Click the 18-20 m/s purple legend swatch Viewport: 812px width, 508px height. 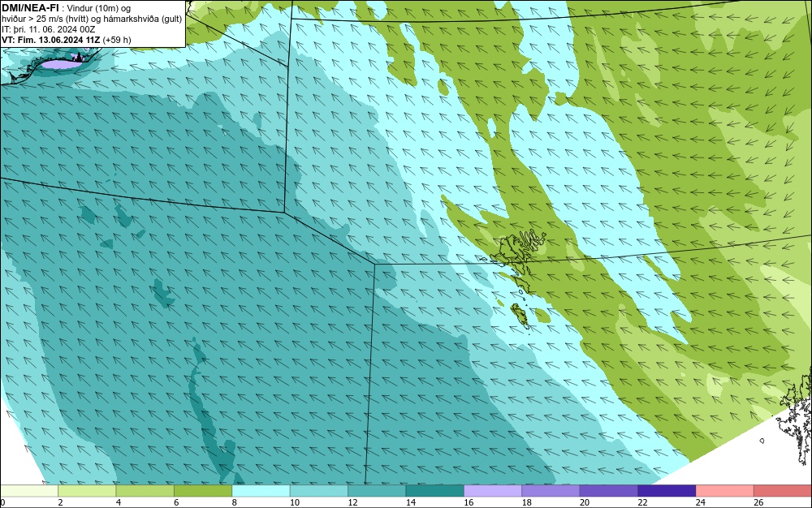551,491
